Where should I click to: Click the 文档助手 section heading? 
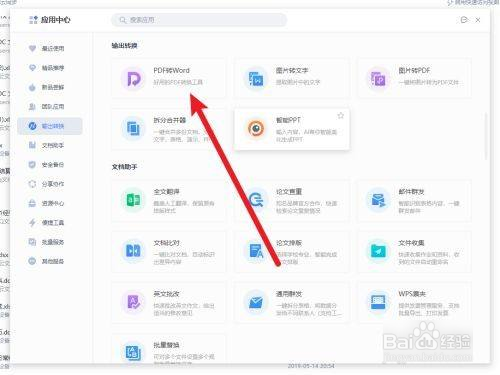tap(124, 167)
